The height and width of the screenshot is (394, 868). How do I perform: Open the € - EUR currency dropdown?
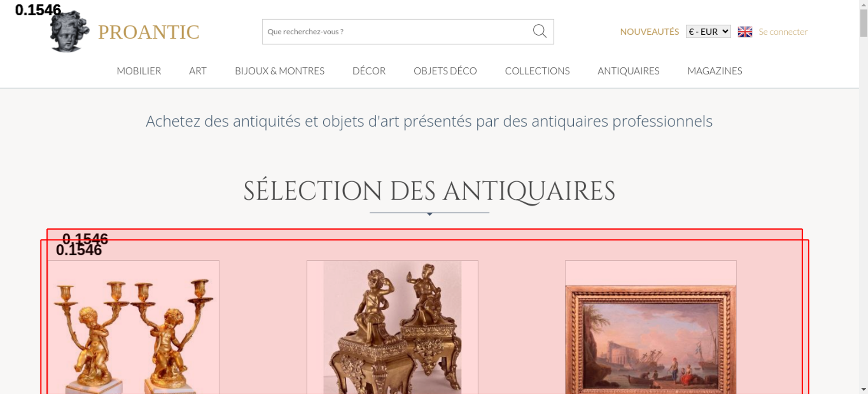click(x=708, y=32)
